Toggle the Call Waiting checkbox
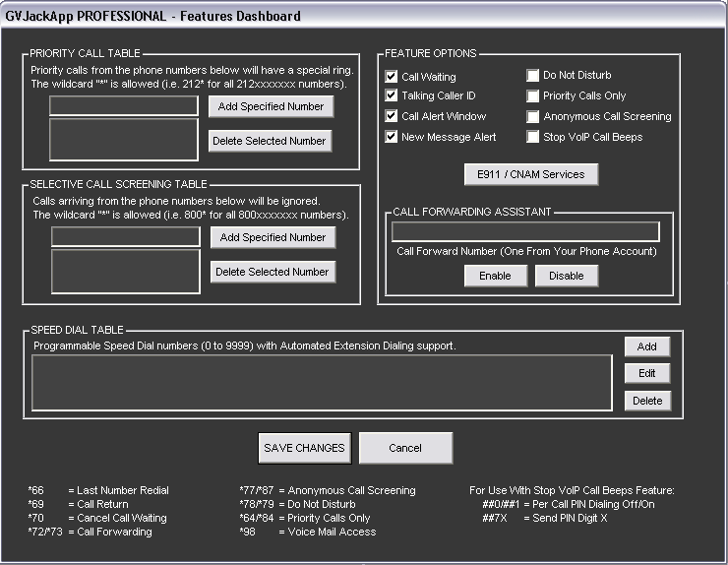The image size is (728, 565). (x=392, y=77)
